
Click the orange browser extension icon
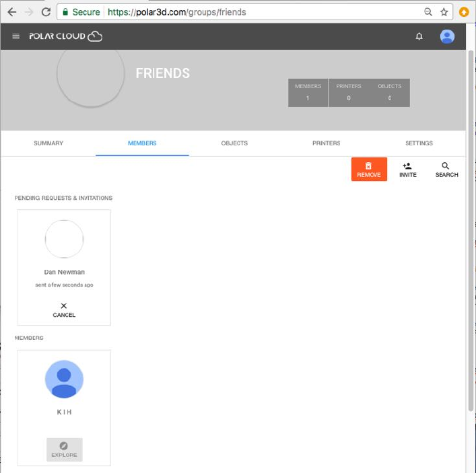pos(464,12)
